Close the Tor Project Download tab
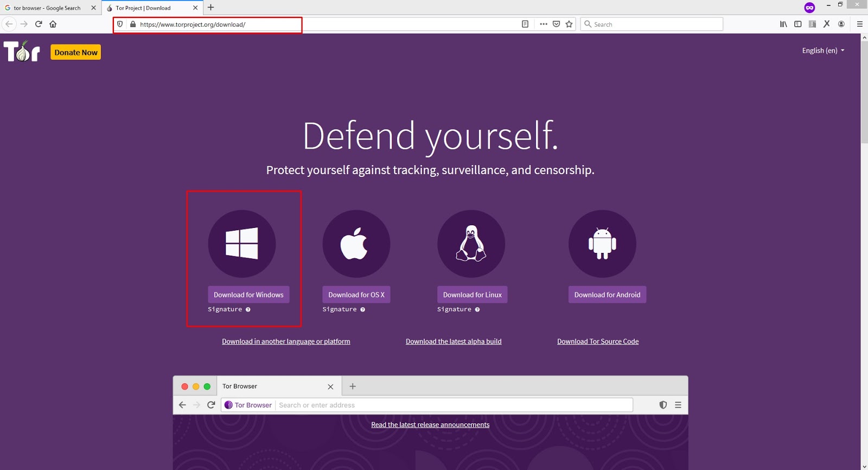The image size is (868, 470). (195, 8)
